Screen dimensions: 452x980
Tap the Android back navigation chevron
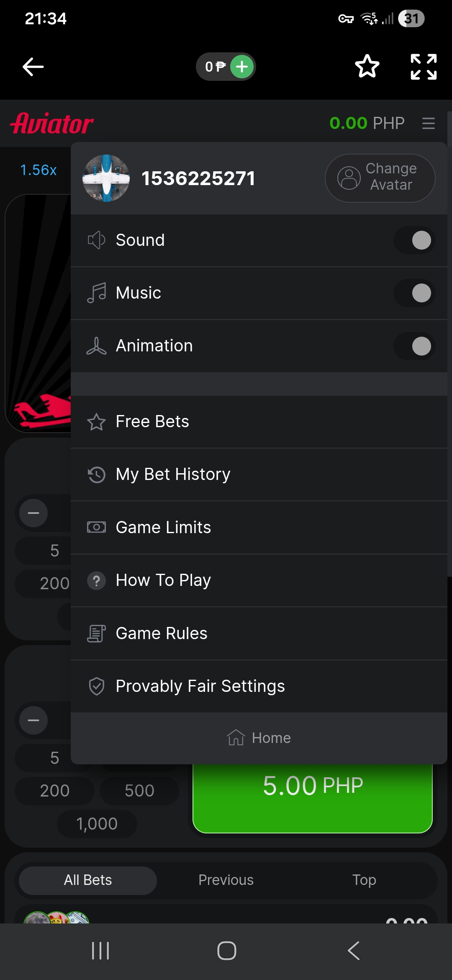pos(354,951)
